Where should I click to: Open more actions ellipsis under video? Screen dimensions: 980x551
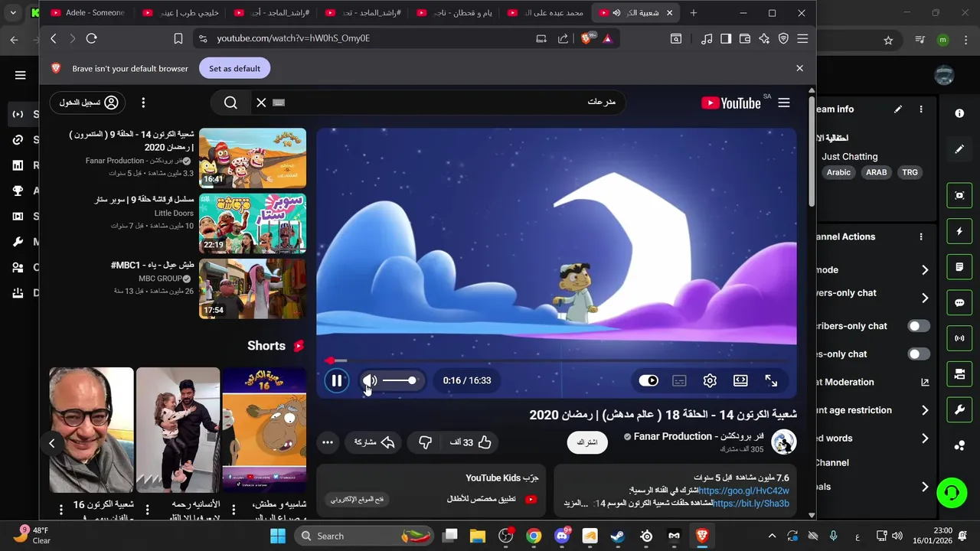[x=328, y=442]
